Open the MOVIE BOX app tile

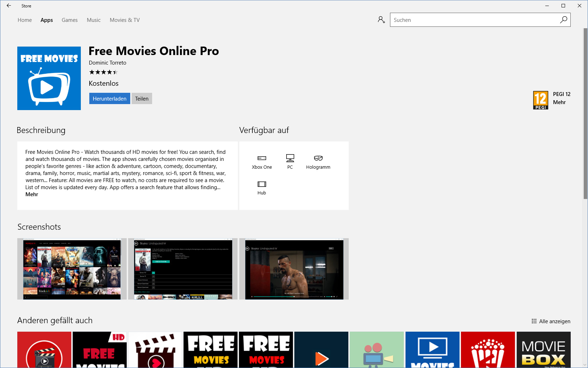click(544, 350)
